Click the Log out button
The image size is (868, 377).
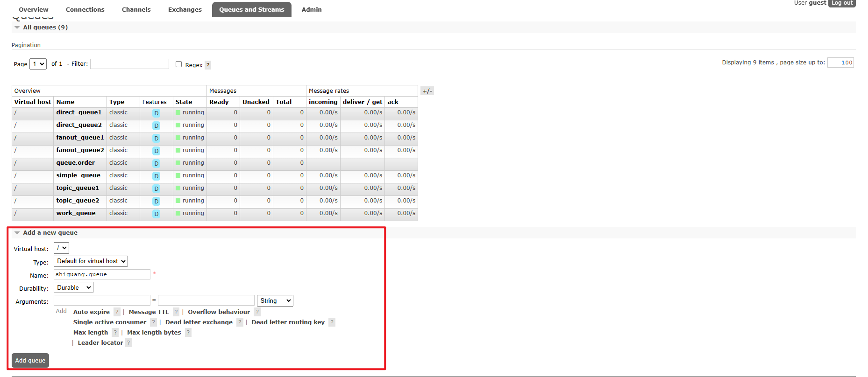[842, 3]
